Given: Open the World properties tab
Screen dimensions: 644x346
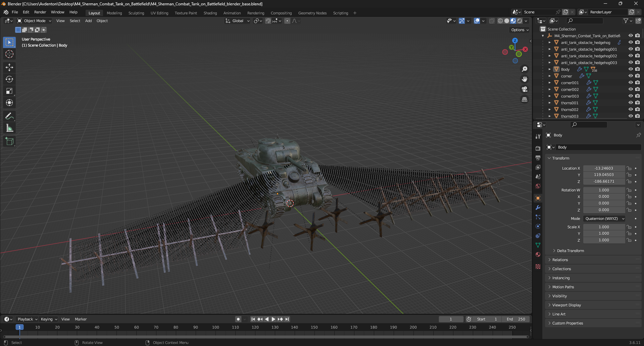Looking at the screenshot, I should click(x=538, y=186).
